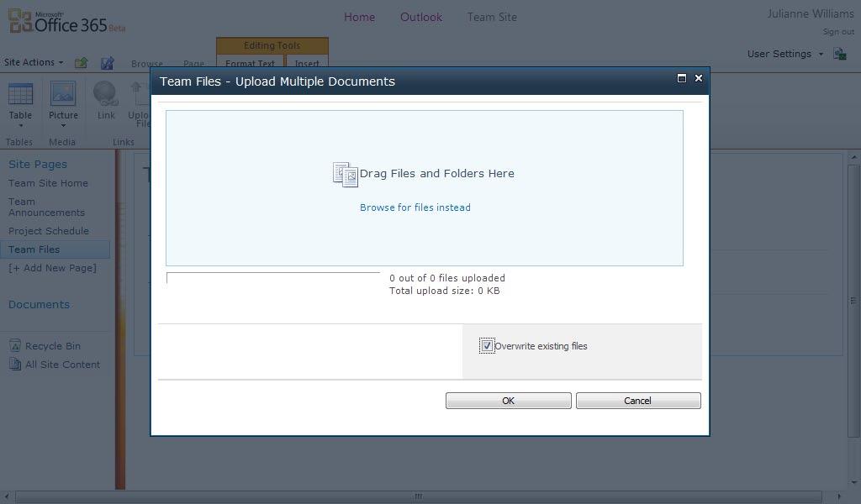The image size is (861, 504).
Task: Expand the Table dropdown arrow
Action: [x=20, y=126]
